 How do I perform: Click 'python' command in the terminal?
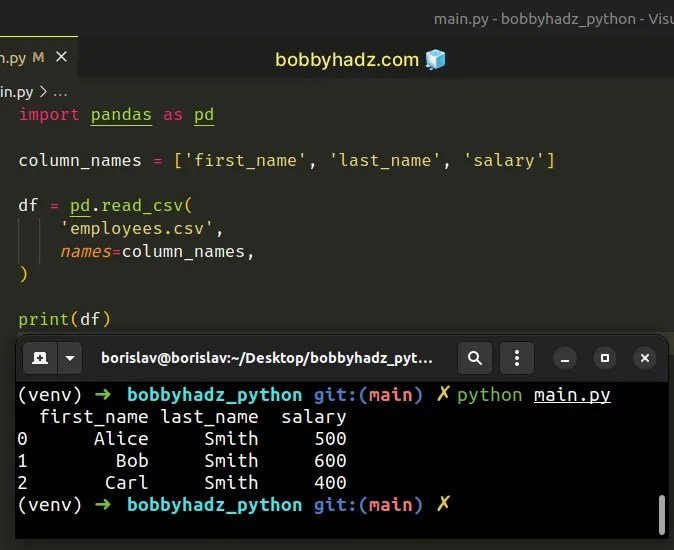coord(490,395)
